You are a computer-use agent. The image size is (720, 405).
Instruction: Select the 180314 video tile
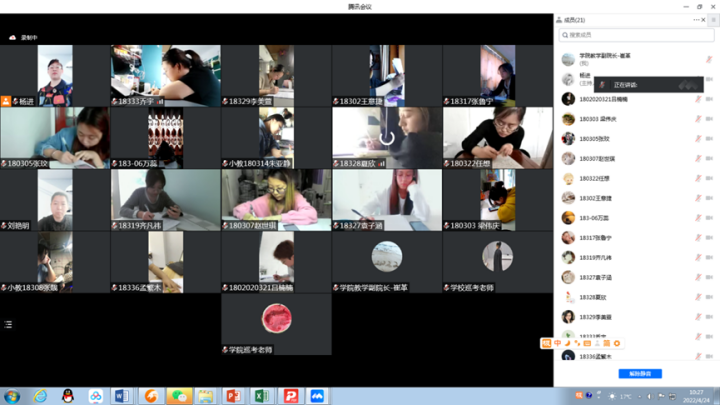point(276,138)
